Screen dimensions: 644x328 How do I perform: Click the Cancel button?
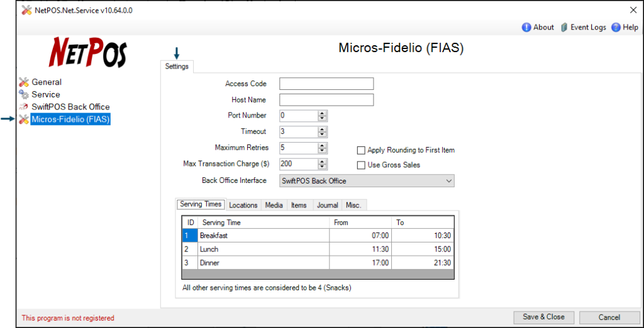609,317
